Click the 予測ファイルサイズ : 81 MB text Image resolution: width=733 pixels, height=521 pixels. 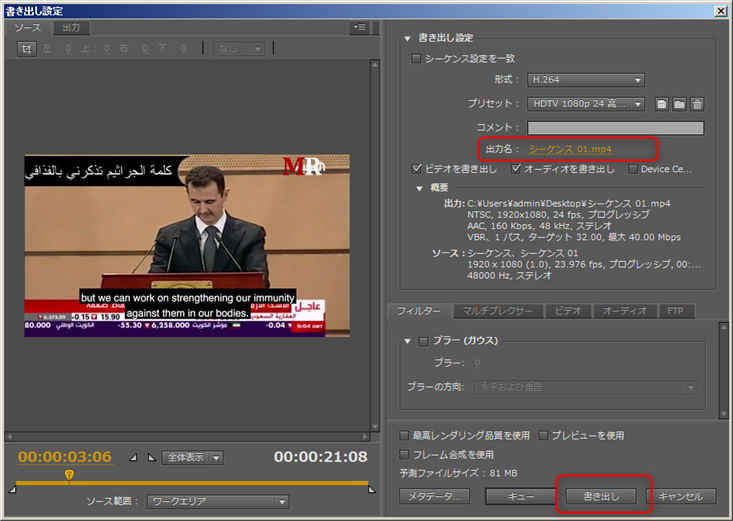tap(458, 473)
